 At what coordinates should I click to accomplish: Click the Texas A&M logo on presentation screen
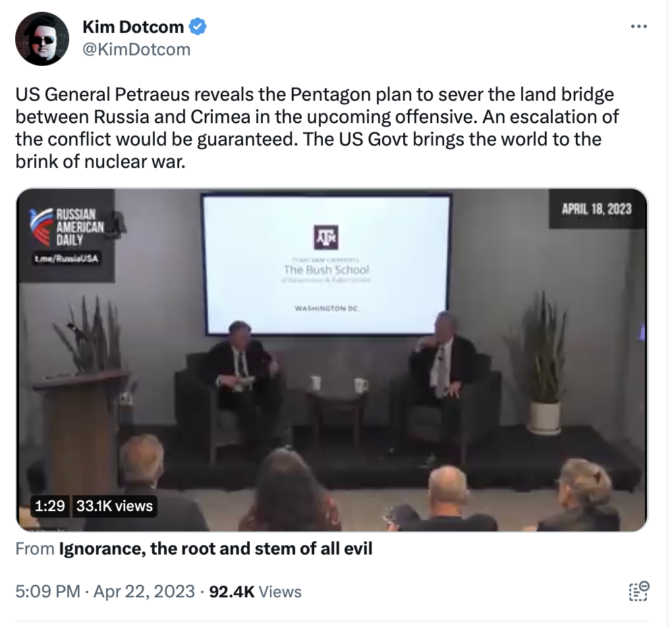click(x=326, y=237)
